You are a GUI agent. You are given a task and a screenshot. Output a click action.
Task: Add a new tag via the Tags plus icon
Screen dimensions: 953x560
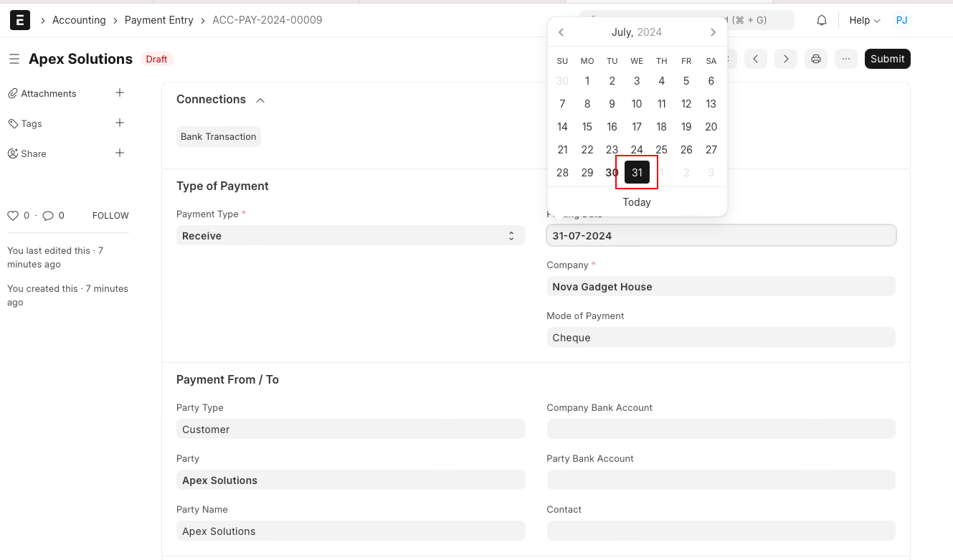pyautogui.click(x=119, y=123)
